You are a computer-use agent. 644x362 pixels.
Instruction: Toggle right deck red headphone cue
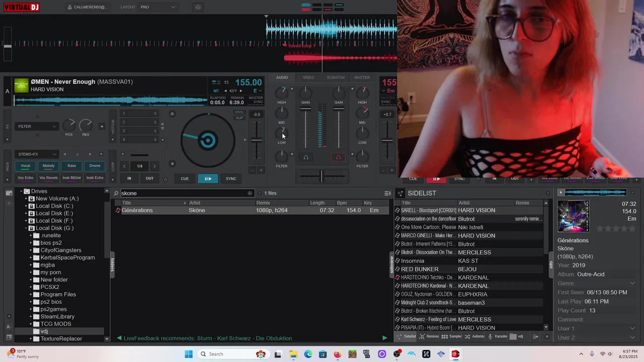click(x=338, y=157)
